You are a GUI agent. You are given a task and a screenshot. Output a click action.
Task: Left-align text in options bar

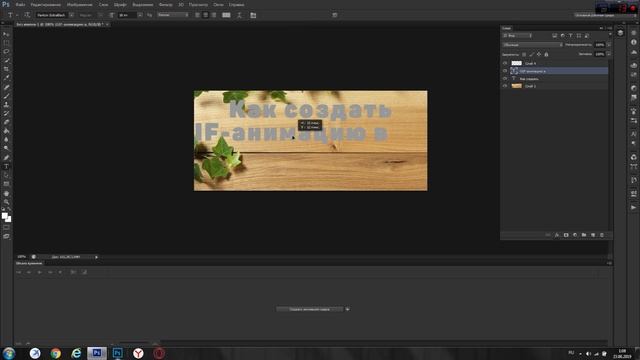pos(198,15)
